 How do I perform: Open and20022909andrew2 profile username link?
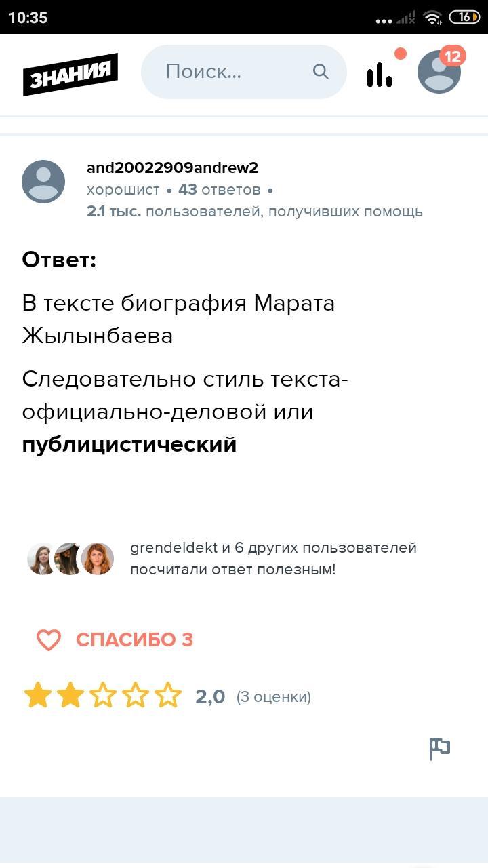(172, 168)
